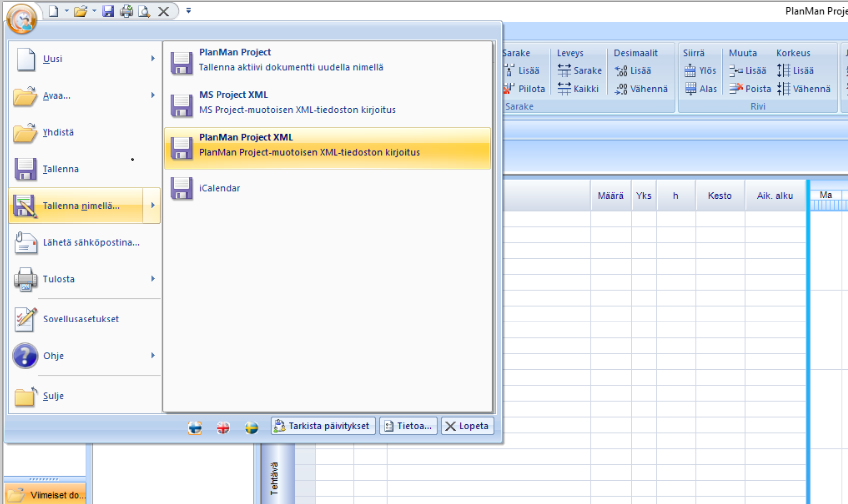848x504 pixels.
Task: Hide column with the Piilota icon
Action: 509,88
